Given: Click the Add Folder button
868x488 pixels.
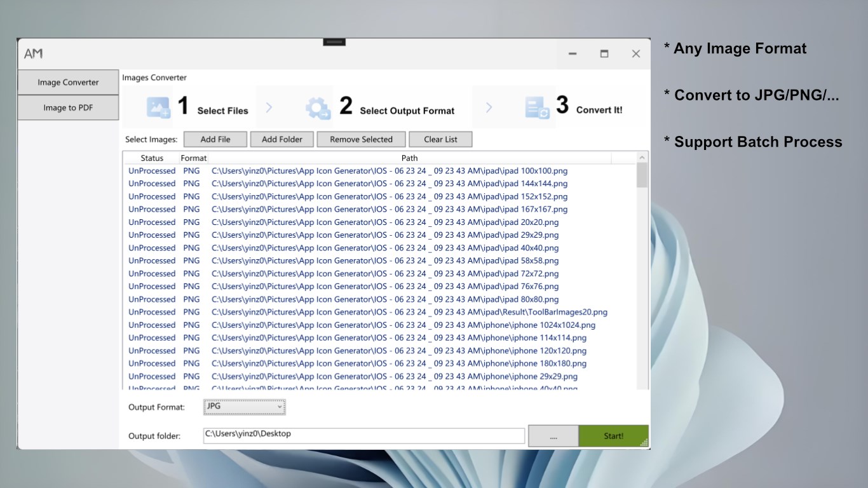Looking at the screenshot, I should coord(282,139).
